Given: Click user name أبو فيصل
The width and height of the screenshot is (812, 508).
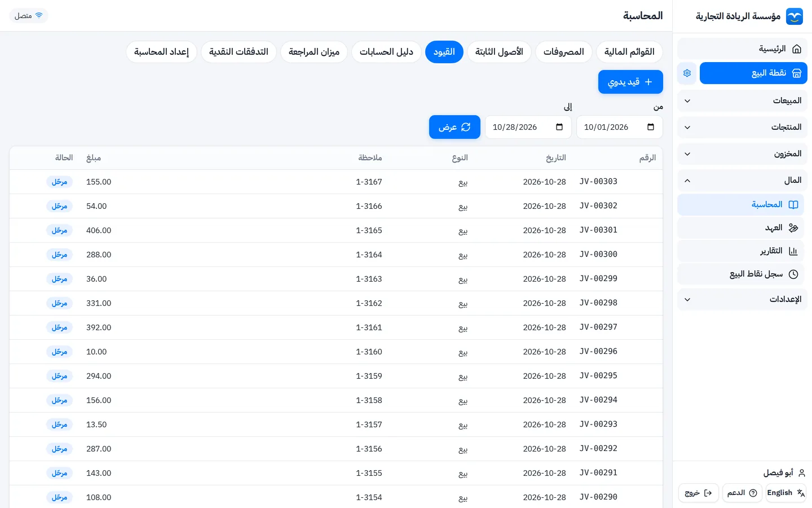Looking at the screenshot, I should pos(778,473).
